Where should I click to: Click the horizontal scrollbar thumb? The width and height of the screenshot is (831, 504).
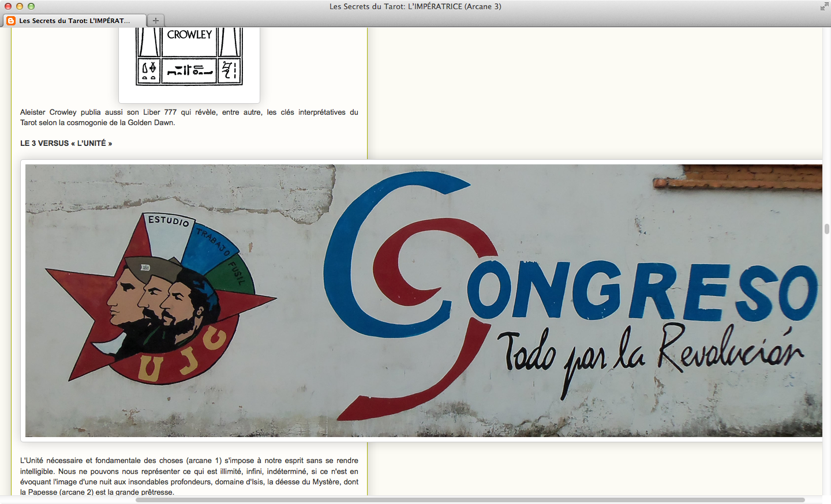[470, 500]
